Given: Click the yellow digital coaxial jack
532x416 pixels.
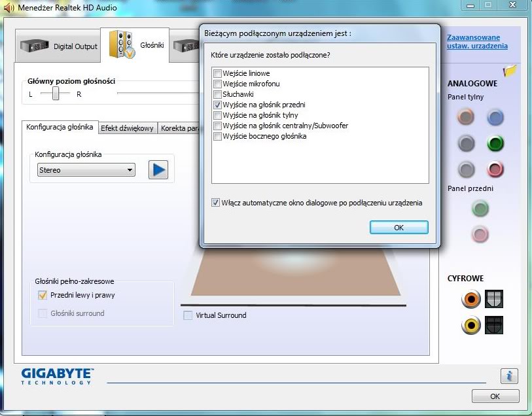Looking at the screenshot, I should 471,325.
